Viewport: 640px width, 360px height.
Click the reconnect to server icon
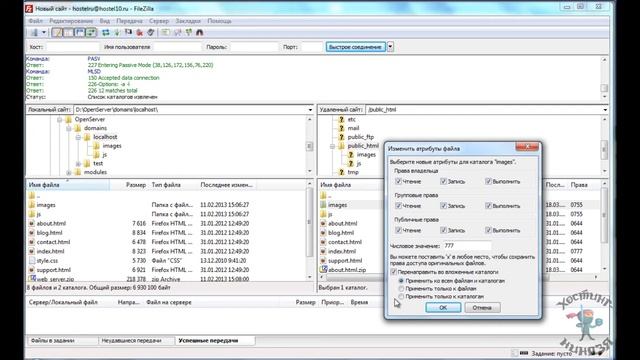(151, 33)
